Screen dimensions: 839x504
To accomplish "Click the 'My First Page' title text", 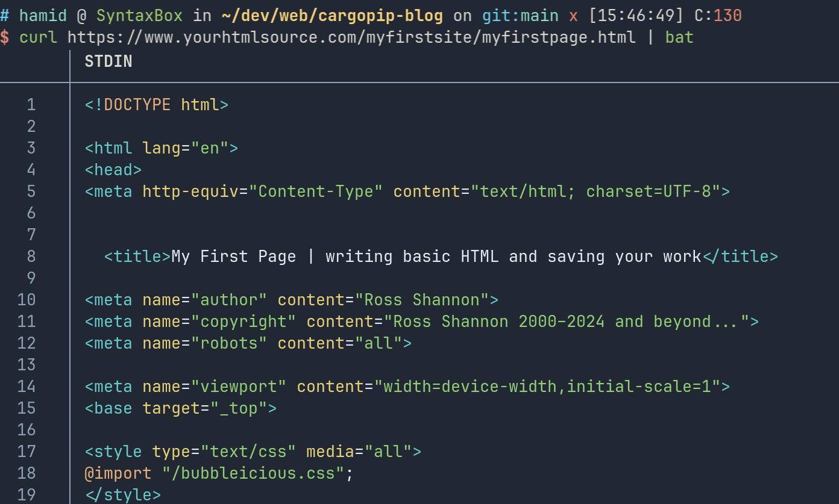I will pos(234,257).
